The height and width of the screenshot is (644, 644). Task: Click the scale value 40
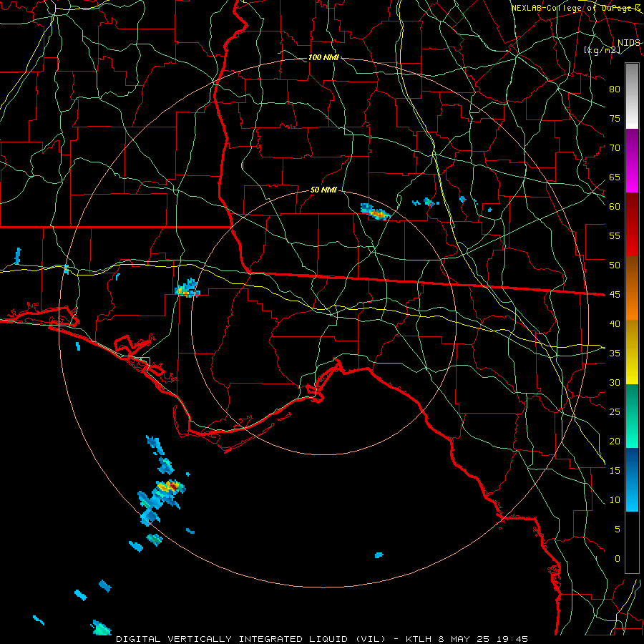pos(615,324)
